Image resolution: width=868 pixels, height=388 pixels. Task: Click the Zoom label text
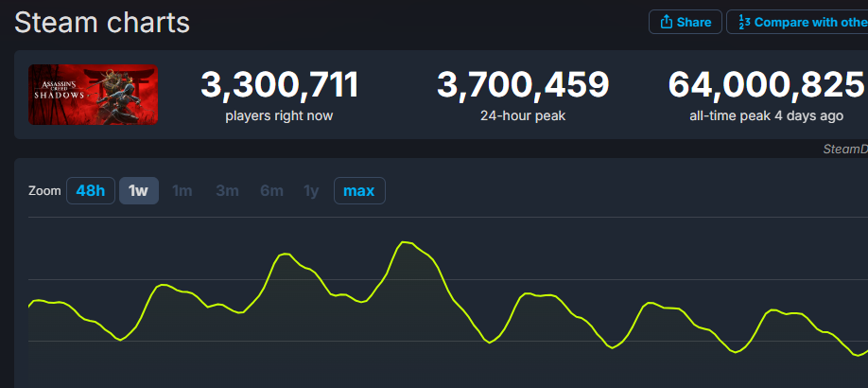tap(44, 190)
